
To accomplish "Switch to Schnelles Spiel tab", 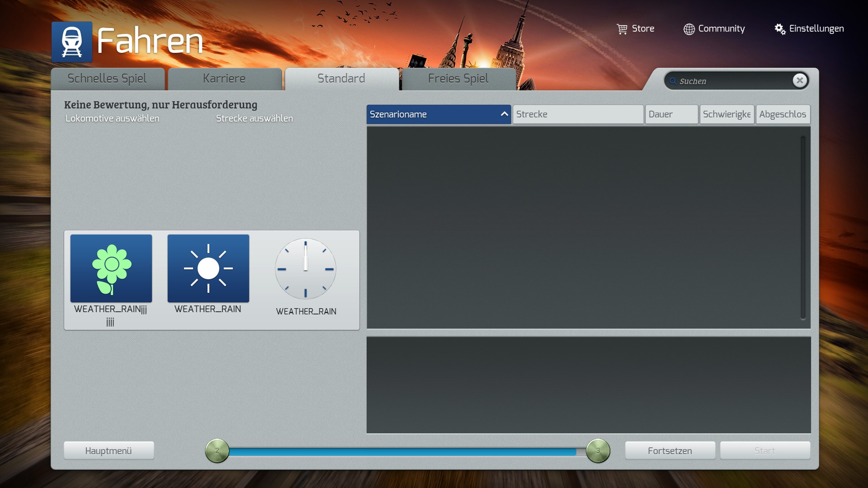I will [107, 79].
